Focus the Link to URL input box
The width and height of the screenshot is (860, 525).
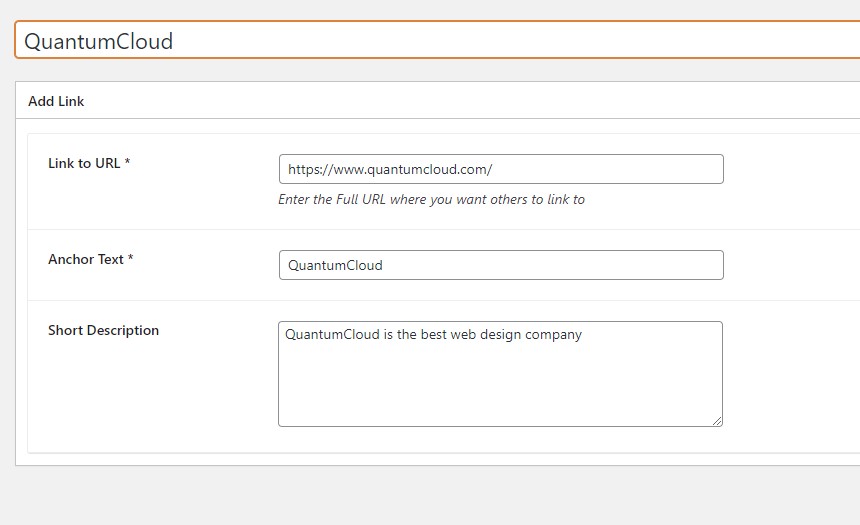[x=501, y=169]
